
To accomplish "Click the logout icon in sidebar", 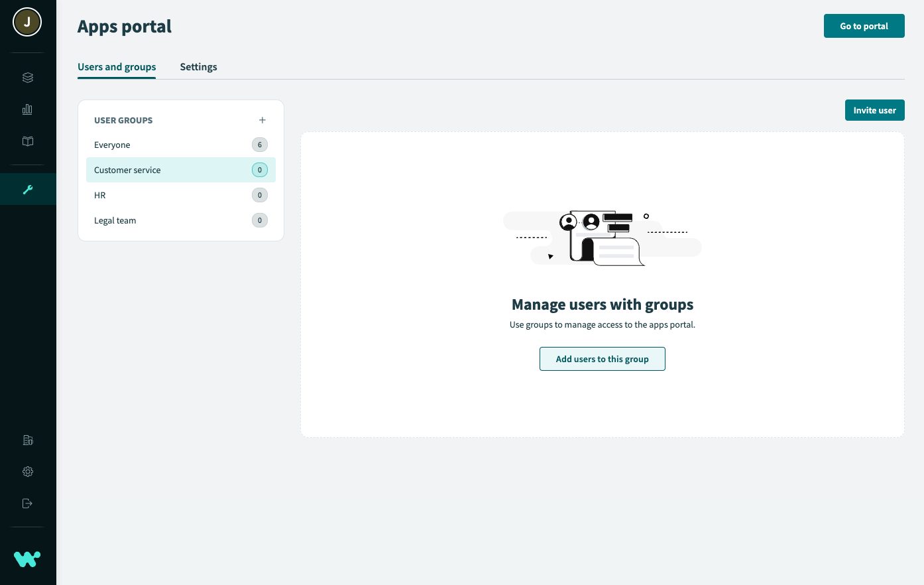I will pos(28,503).
